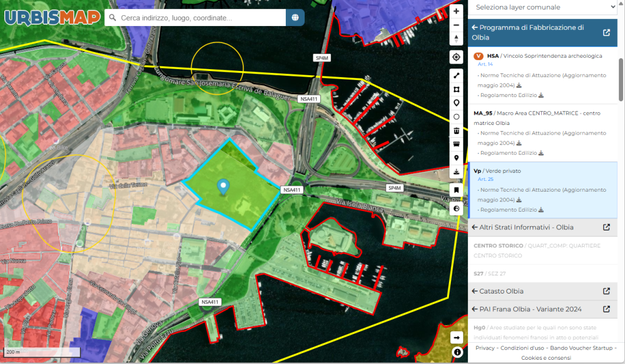Image resolution: width=625 pixels, height=364 pixels.
Task: Open the Art. 25 link
Action: 485,179
